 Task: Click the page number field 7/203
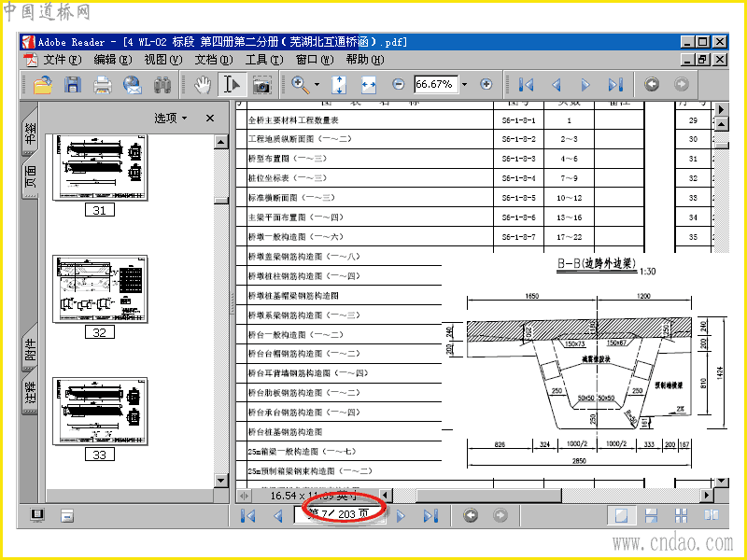339,514
